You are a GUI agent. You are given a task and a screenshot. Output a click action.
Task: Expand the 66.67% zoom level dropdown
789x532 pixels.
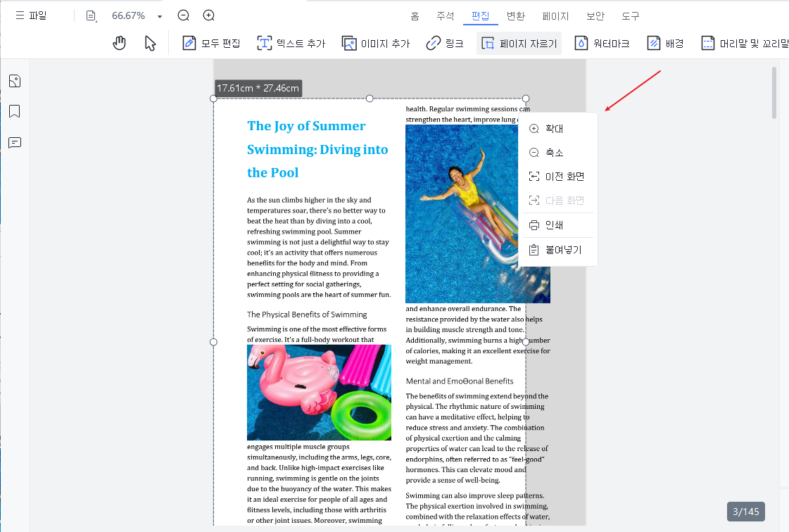[160, 15]
